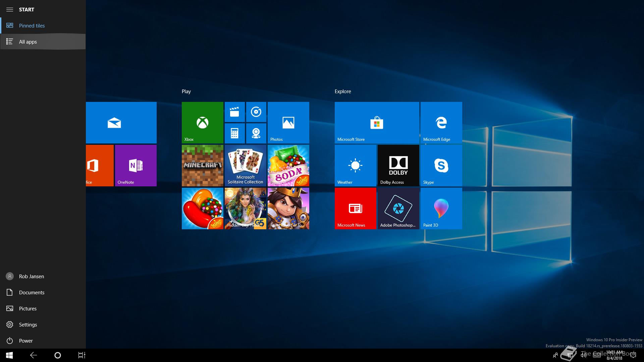The width and height of the screenshot is (644, 362).
Task: Open the Documents folder link
Action: [x=32, y=292]
